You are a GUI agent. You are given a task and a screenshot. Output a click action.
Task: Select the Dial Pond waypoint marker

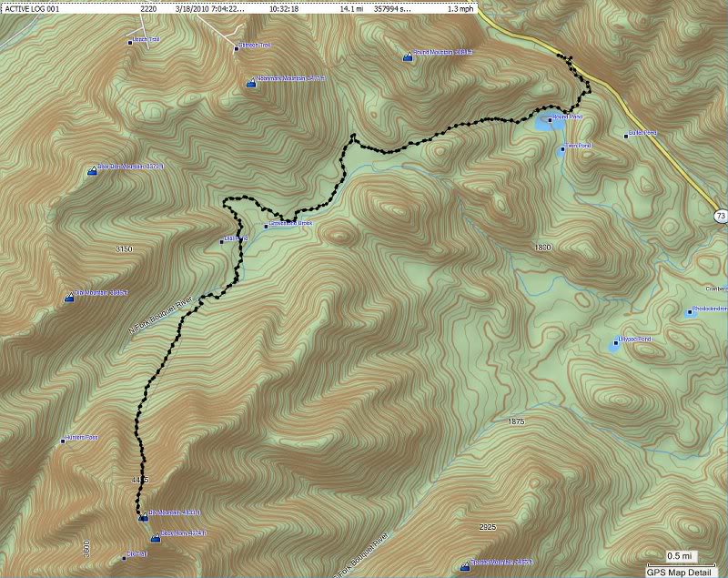[222, 241]
